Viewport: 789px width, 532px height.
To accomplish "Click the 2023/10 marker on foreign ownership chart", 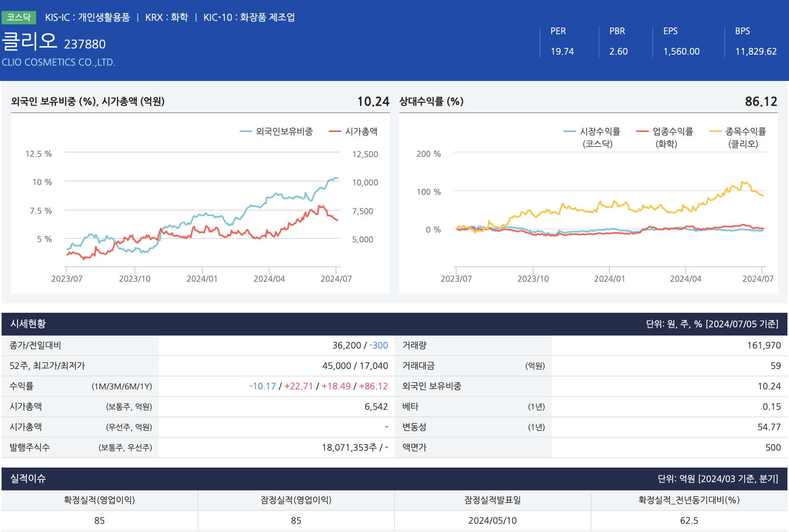I will [134, 279].
